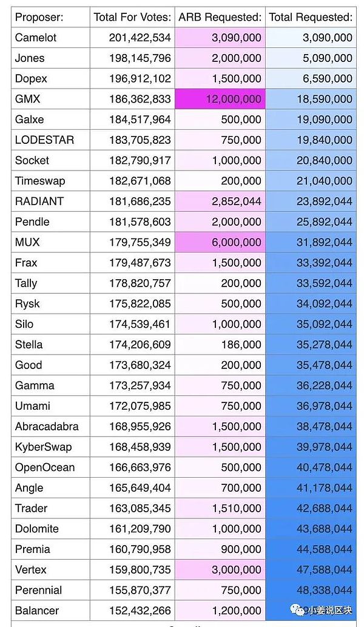
Task: Click the magenta 12,000,000 GMX cell
Action: click(x=220, y=99)
